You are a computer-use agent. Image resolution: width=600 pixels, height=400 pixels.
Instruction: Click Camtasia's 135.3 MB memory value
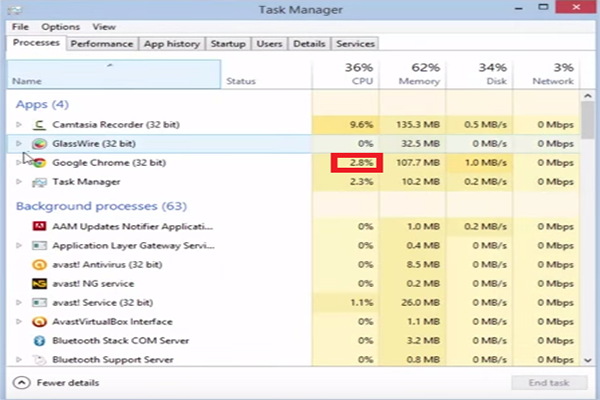tap(418, 125)
